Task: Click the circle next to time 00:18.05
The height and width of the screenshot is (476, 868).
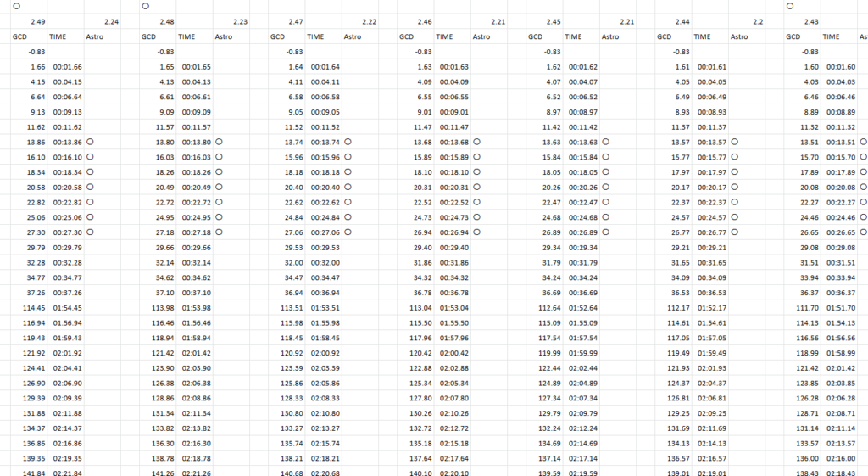Action: click(606, 172)
